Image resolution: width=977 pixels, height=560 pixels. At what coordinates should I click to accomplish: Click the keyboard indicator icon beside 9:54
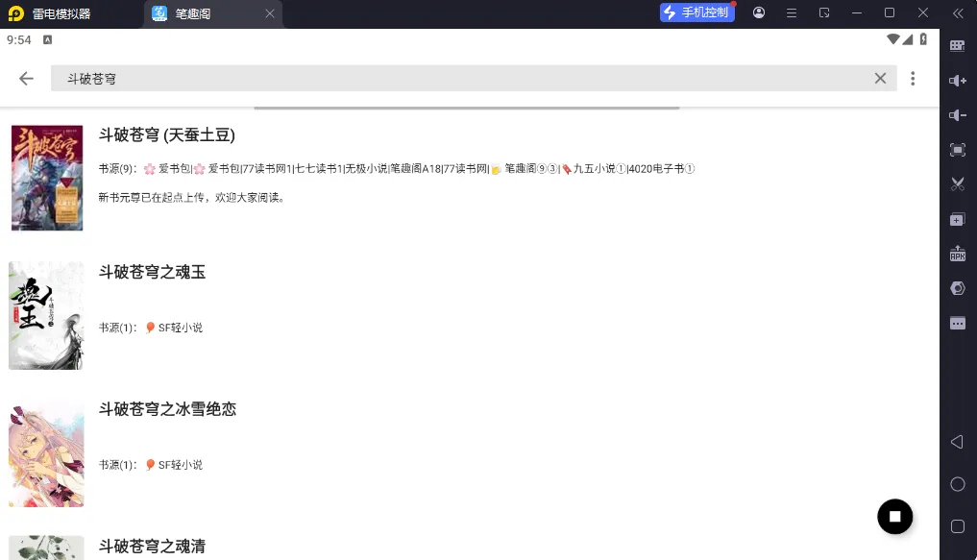click(47, 40)
